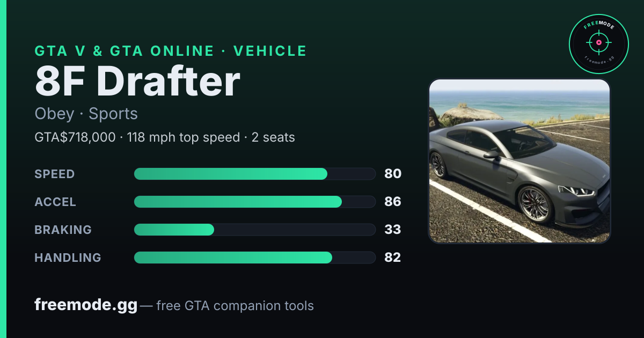The height and width of the screenshot is (338, 644).
Task: Click the free GTA companion tools tagline
Action: click(235, 306)
